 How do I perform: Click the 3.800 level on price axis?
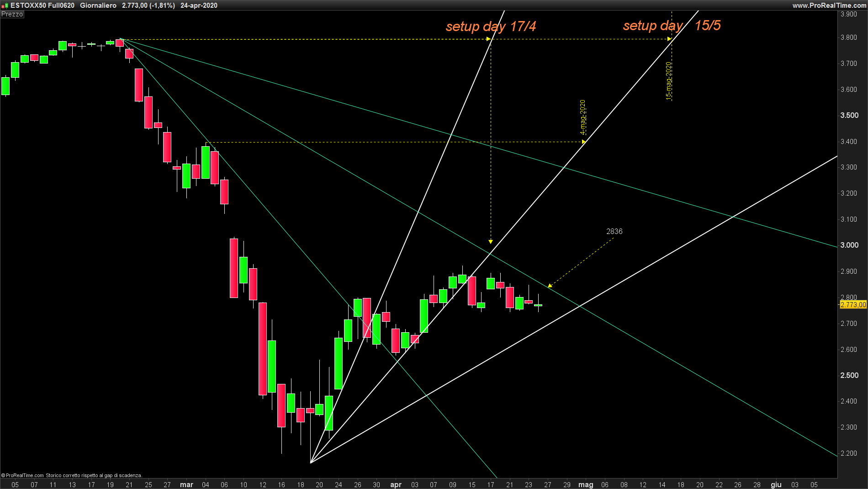click(849, 37)
